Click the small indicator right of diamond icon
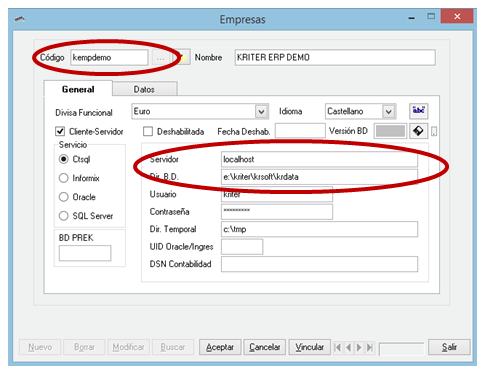Viewport: 489px width, 372px height. [x=434, y=131]
